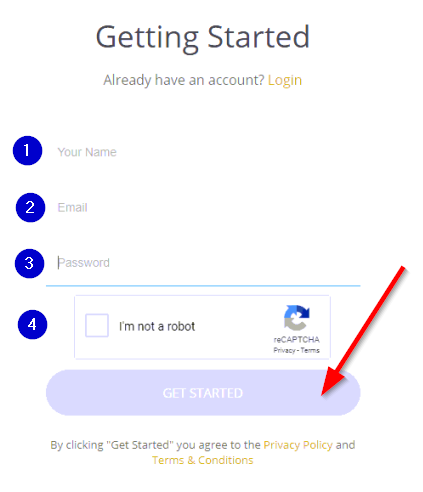
Task: Click the blue circle numbered 4
Action: pyautogui.click(x=32, y=324)
